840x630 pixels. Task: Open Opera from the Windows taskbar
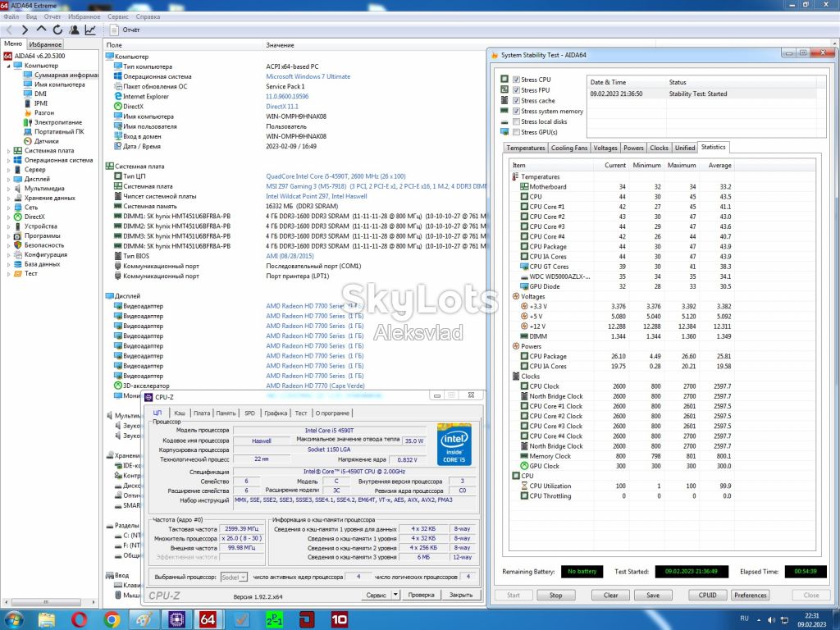80,620
